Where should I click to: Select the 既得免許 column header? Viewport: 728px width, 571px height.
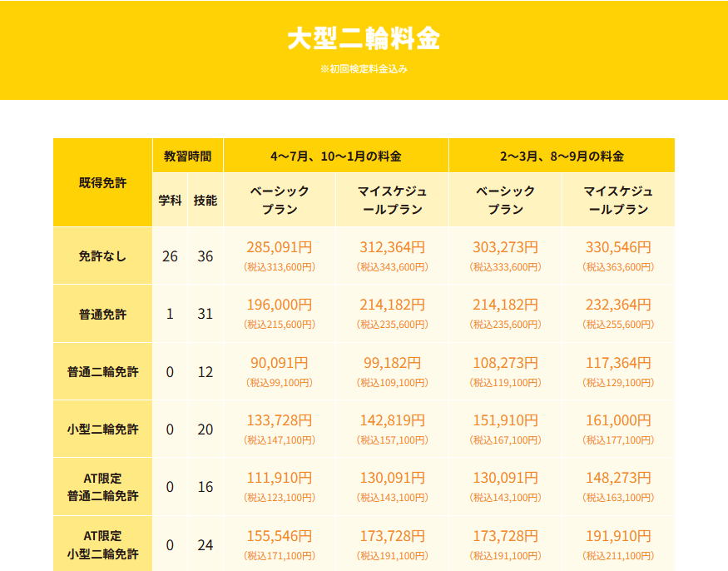coord(102,182)
